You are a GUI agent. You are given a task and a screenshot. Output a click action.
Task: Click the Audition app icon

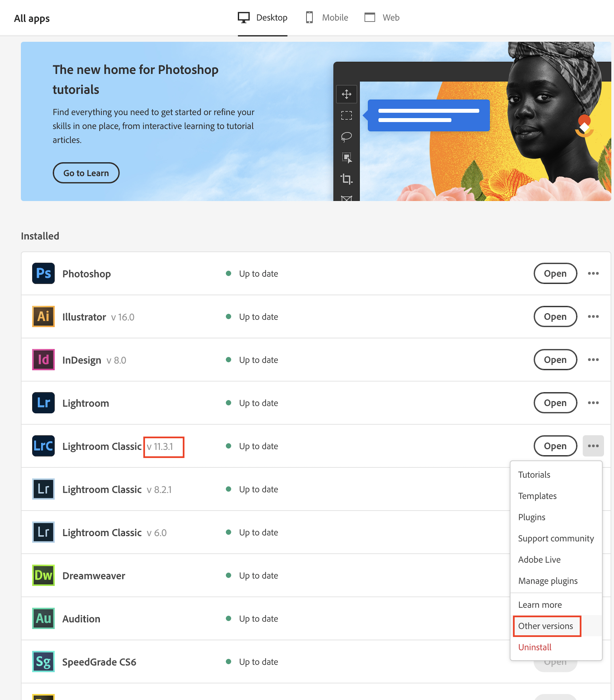43,618
